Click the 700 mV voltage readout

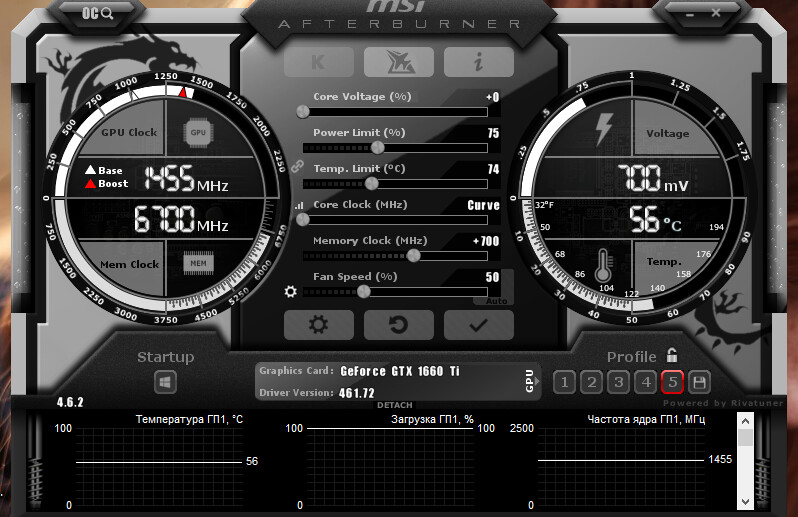coord(653,179)
